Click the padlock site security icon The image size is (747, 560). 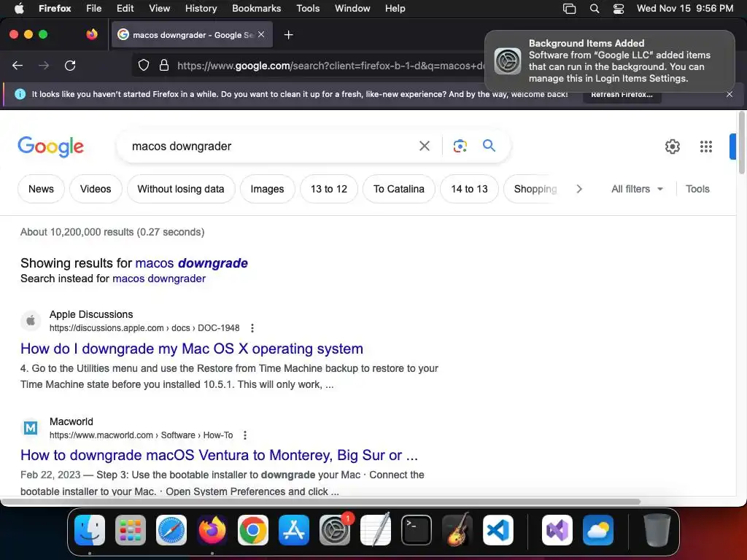point(164,65)
